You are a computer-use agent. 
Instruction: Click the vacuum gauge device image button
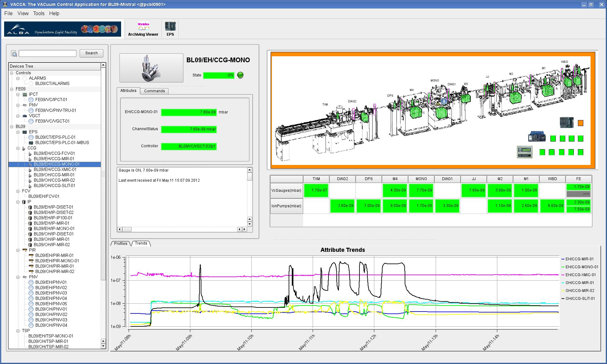[x=151, y=68]
